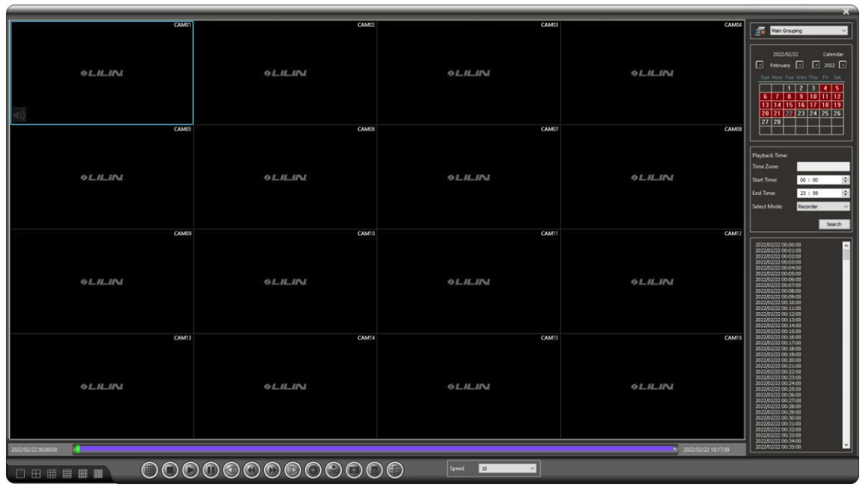Select February 28 on the calendar
This screenshot has width=868, height=490.
coord(778,122)
